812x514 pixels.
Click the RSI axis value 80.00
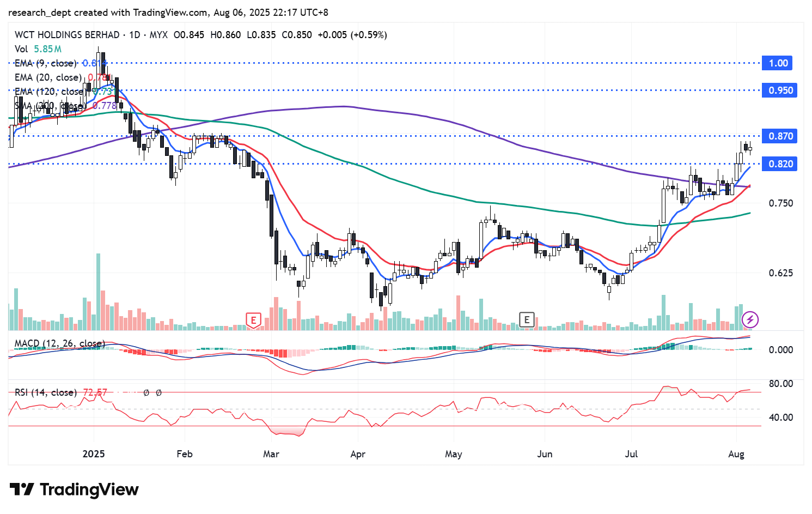tap(781, 384)
